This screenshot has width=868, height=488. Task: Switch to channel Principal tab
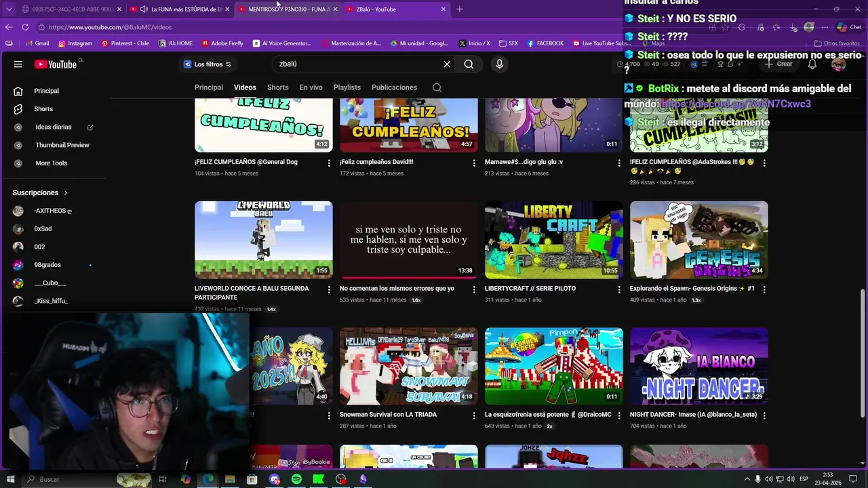tap(209, 87)
